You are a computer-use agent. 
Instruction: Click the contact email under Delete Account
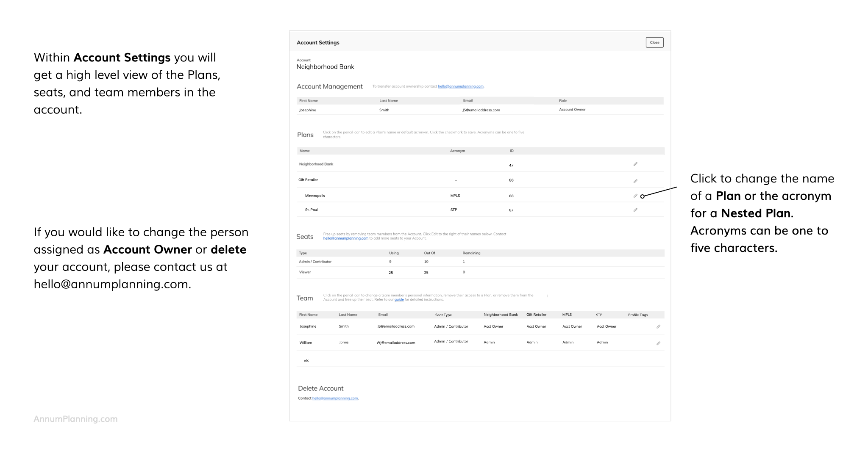pos(335,398)
